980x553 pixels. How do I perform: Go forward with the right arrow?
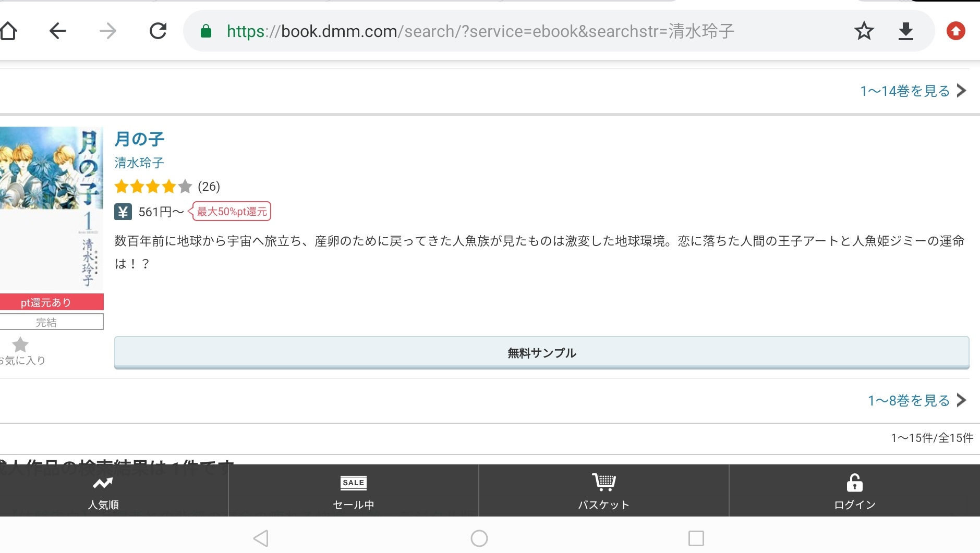pyautogui.click(x=108, y=31)
